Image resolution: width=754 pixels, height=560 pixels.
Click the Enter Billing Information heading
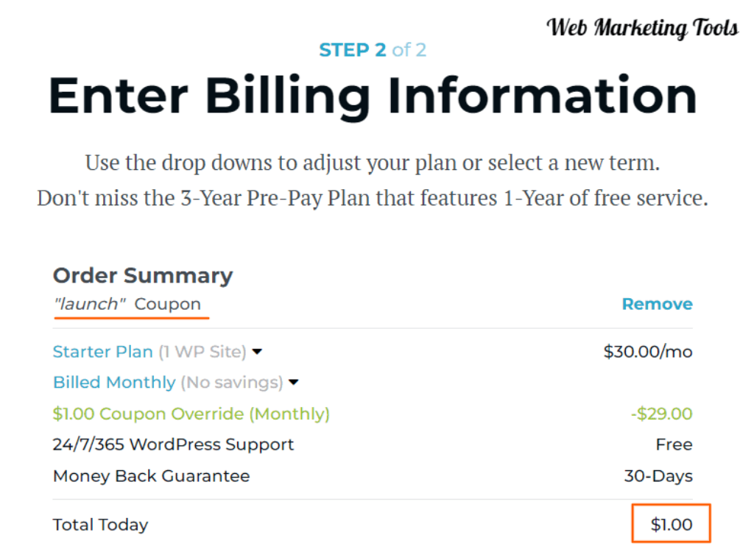pos(373,96)
